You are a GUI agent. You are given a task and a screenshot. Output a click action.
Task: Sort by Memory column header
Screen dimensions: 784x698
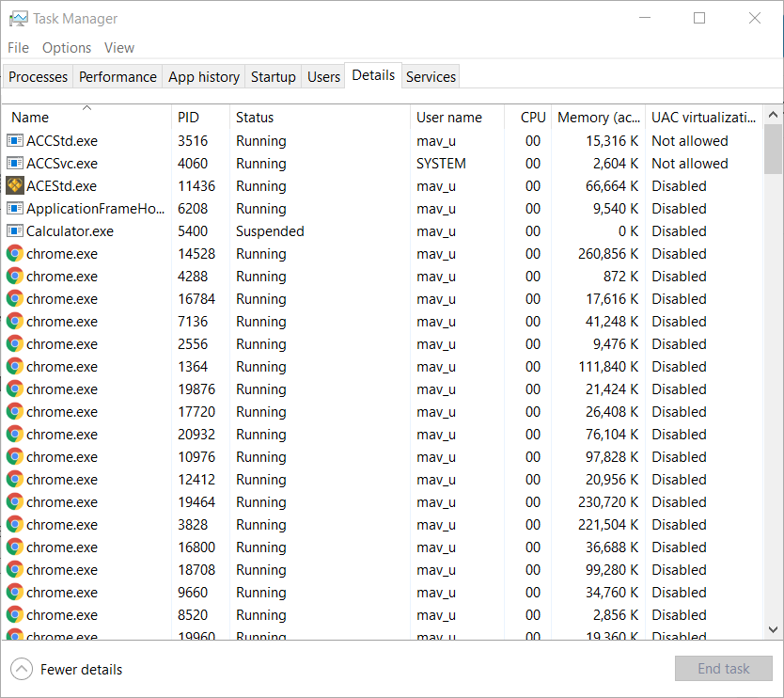click(599, 117)
